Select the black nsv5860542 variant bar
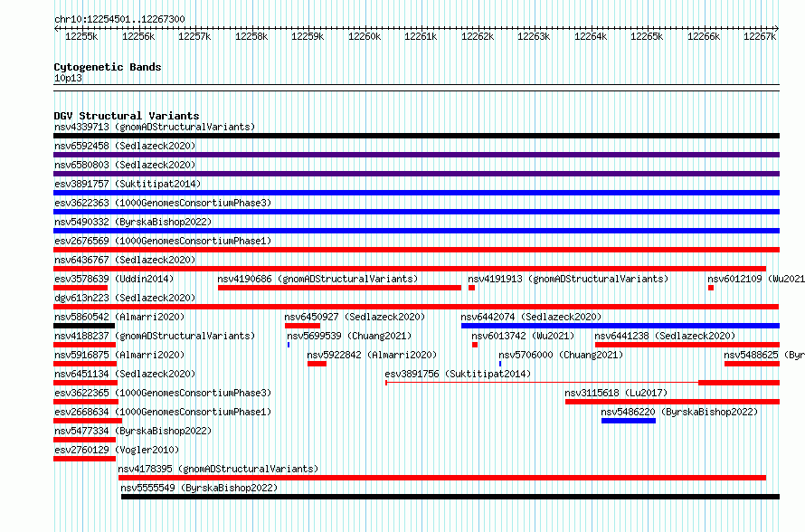 [84, 326]
